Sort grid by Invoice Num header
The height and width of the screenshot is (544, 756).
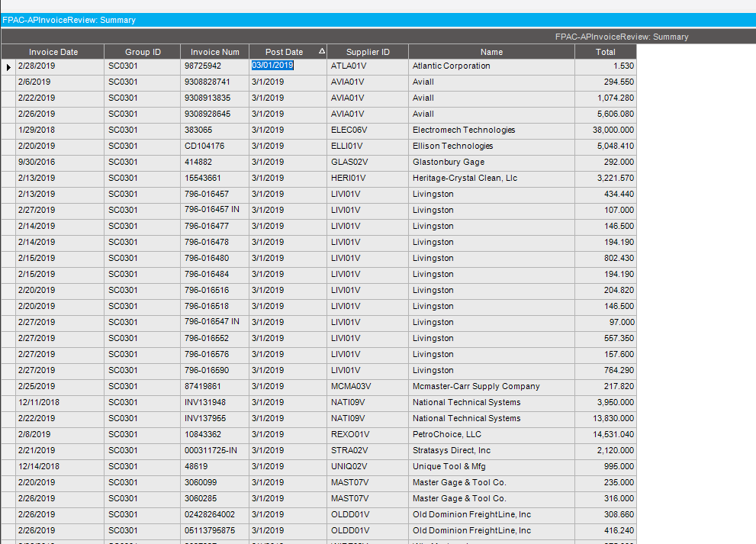[214, 52]
